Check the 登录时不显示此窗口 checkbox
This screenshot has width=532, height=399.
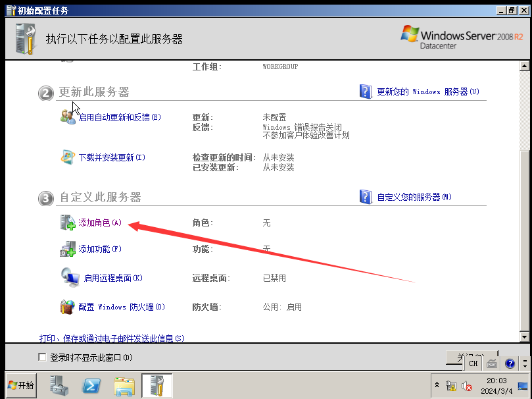pyautogui.click(x=41, y=357)
